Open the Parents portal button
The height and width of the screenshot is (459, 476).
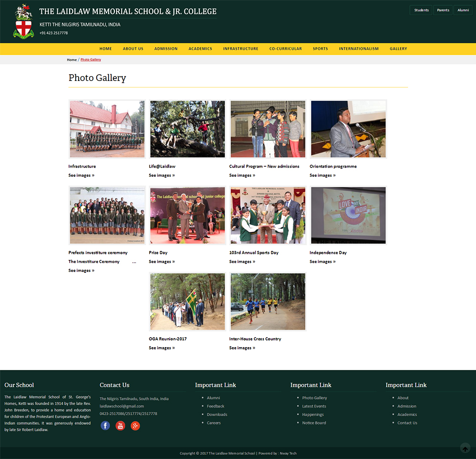[x=443, y=10]
